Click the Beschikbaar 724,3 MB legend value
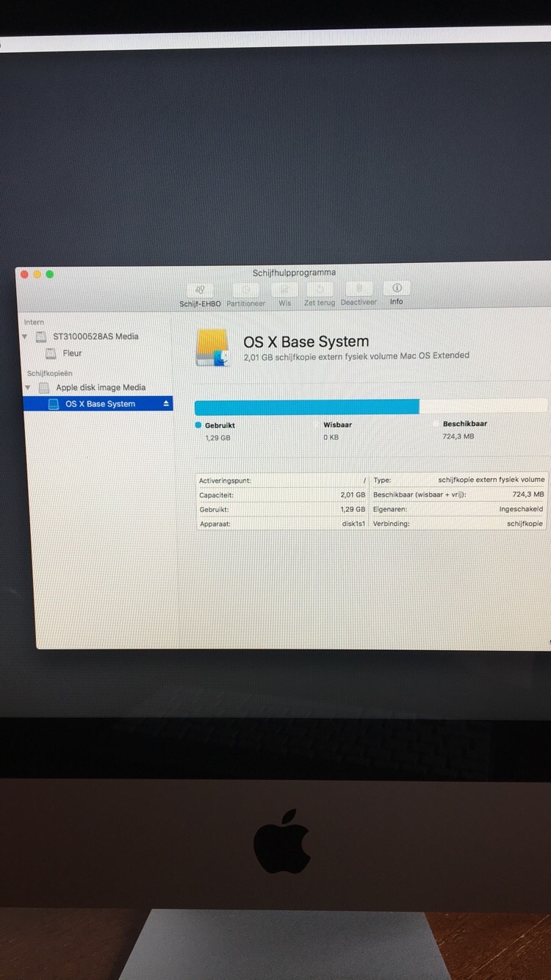This screenshot has width=551, height=980. click(x=458, y=436)
